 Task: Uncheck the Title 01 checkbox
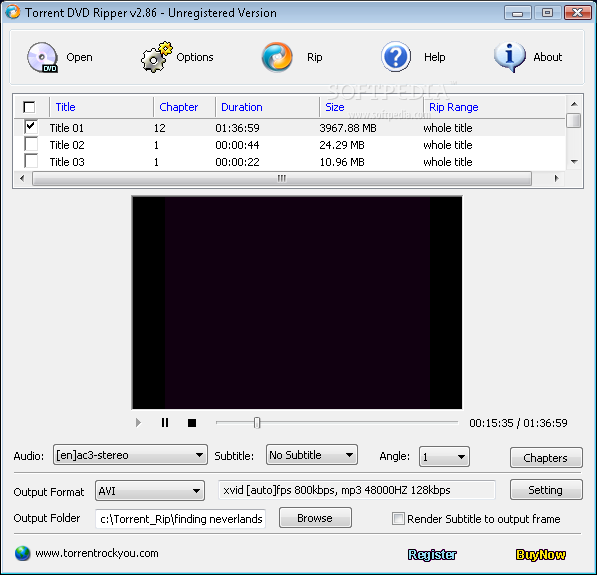click(31, 127)
